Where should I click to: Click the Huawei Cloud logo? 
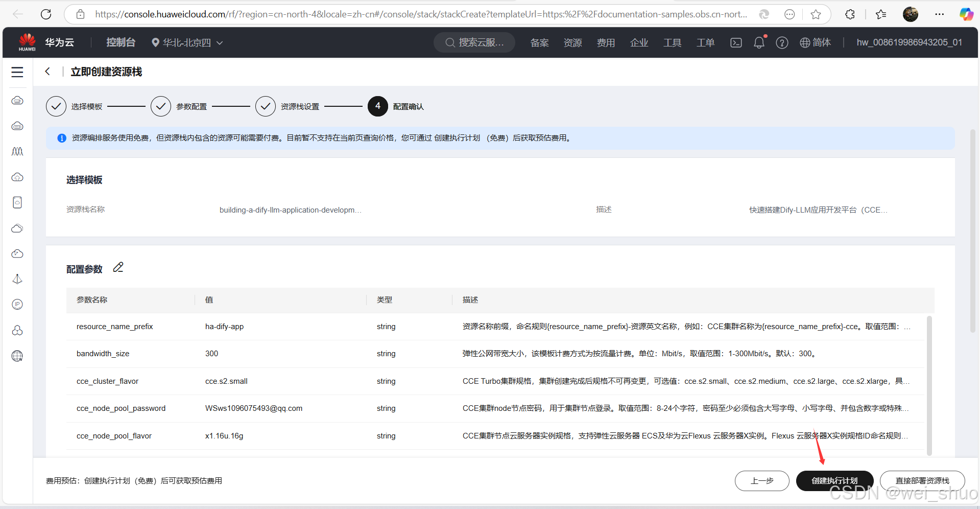[x=27, y=42]
